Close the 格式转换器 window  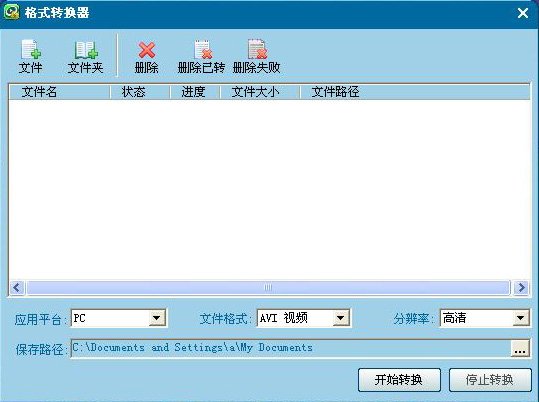(523, 13)
